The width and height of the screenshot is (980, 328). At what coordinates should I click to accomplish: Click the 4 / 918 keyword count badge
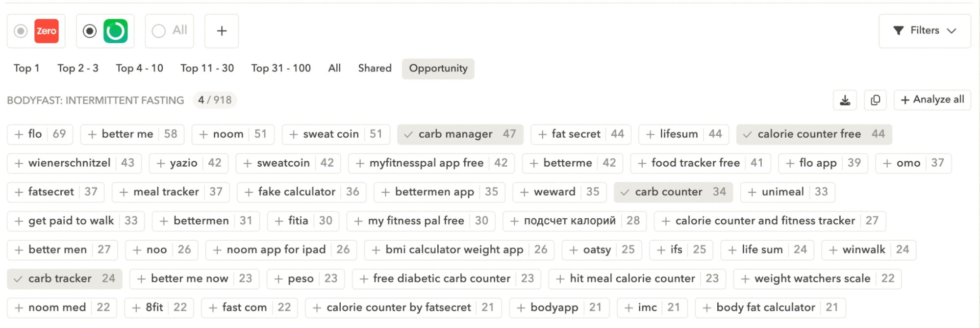(x=215, y=100)
